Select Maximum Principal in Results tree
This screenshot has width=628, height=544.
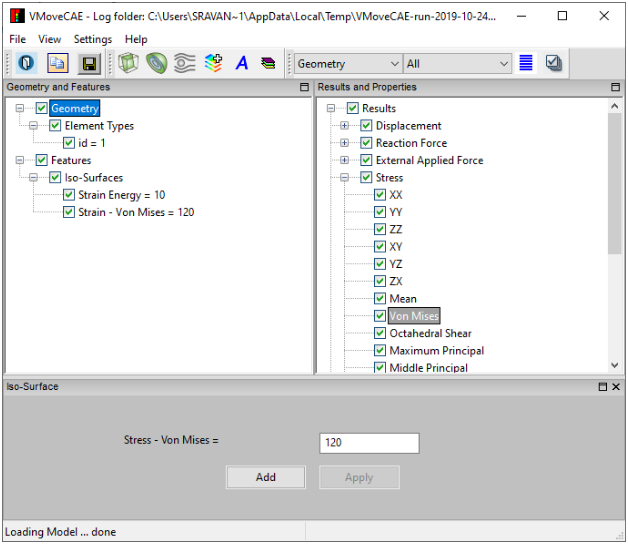436,351
